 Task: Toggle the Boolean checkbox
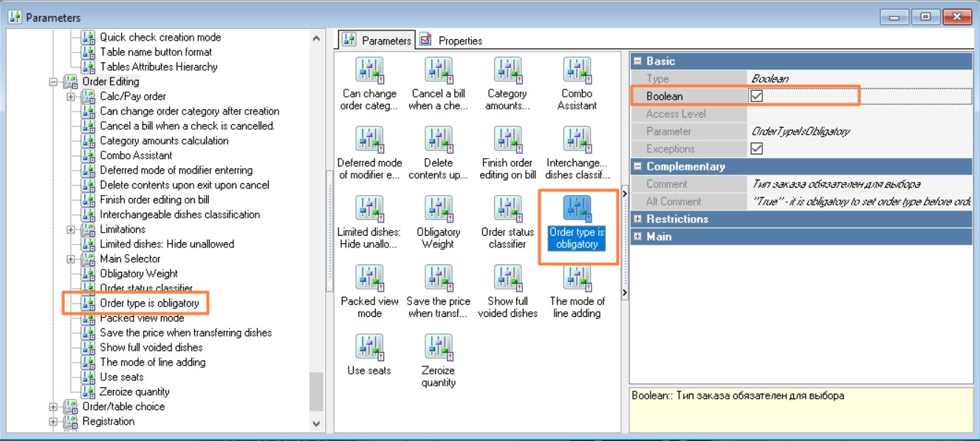point(756,96)
